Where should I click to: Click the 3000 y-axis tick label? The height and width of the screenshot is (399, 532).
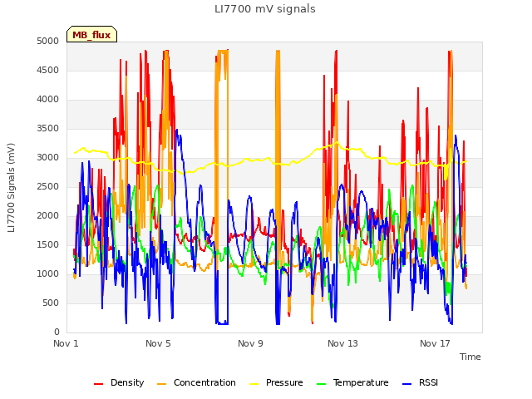pyautogui.click(x=48, y=157)
